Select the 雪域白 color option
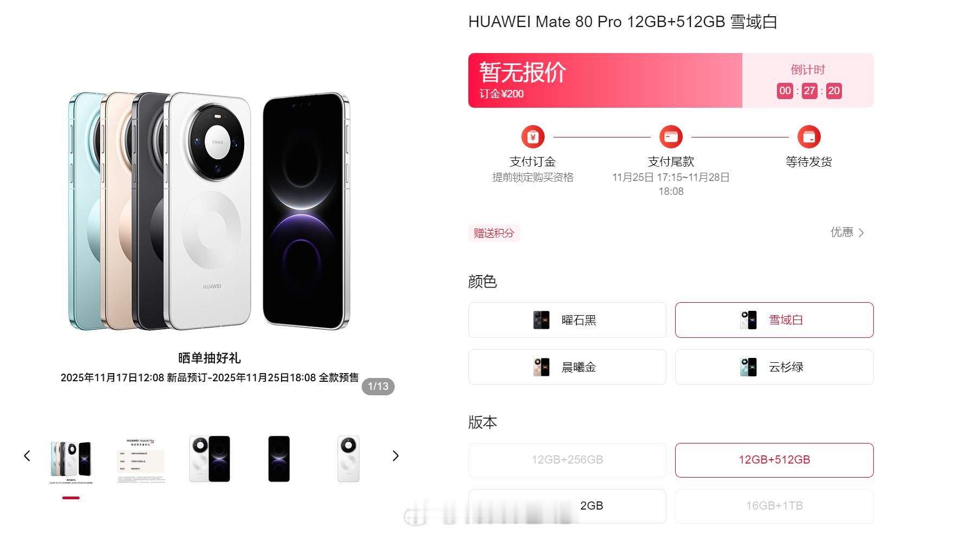The height and width of the screenshot is (535, 980). [774, 320]
